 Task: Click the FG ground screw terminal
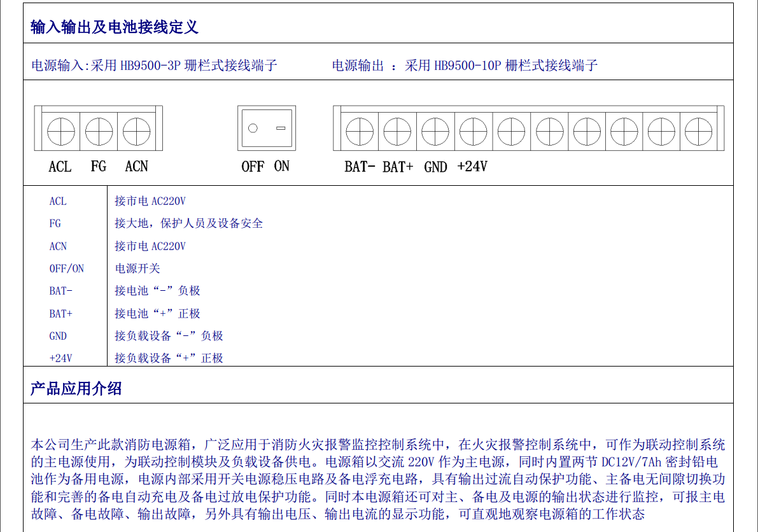coord(99,132)
